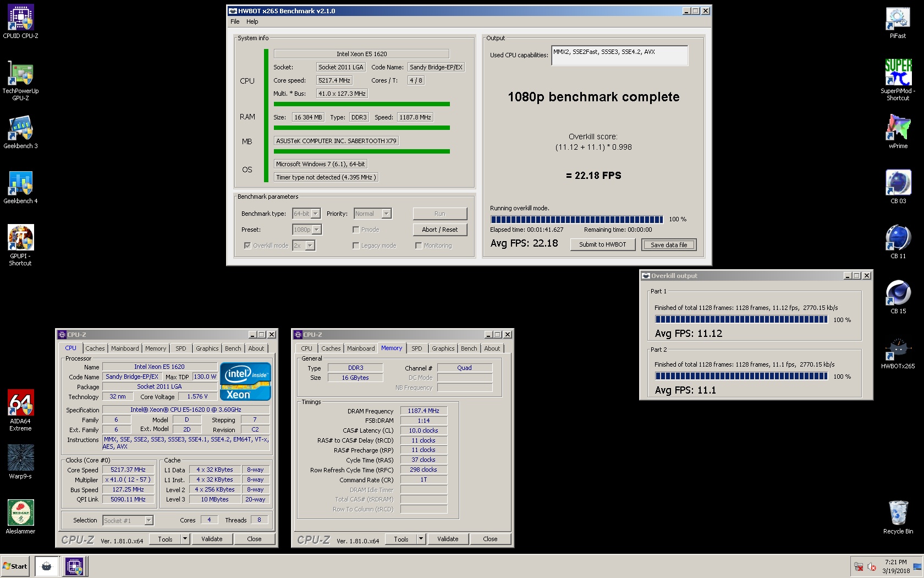924x578 pixels.
Task: Click the Part 2 progress bar
Action: 741,376
